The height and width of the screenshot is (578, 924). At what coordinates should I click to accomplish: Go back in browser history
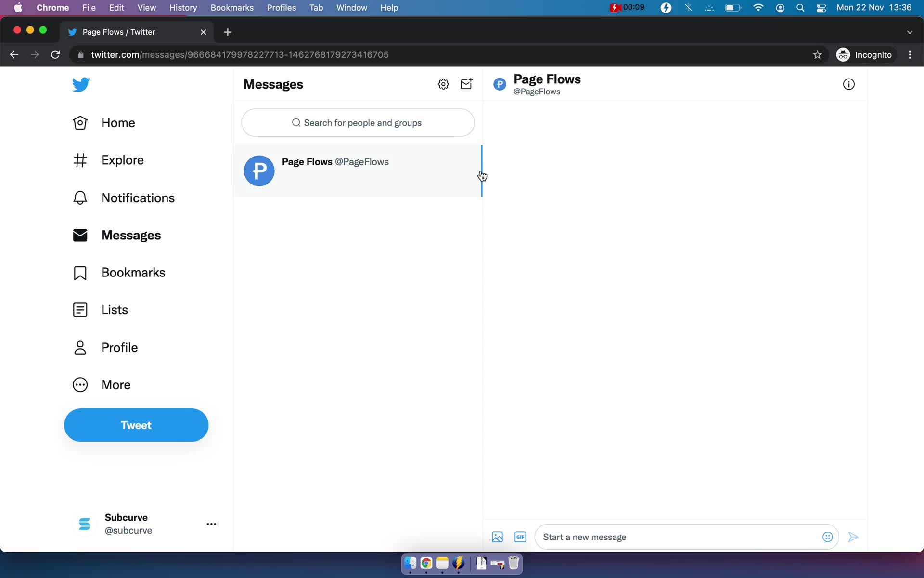14,55
